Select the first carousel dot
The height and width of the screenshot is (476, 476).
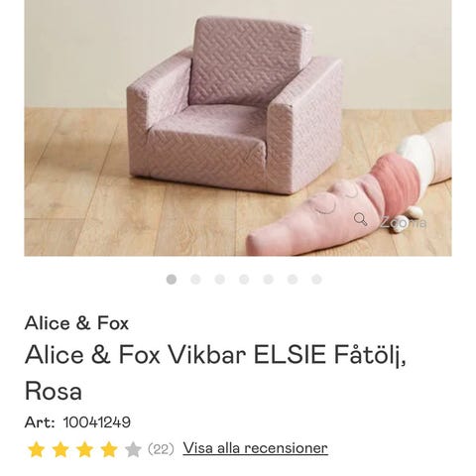coord(172,280)
